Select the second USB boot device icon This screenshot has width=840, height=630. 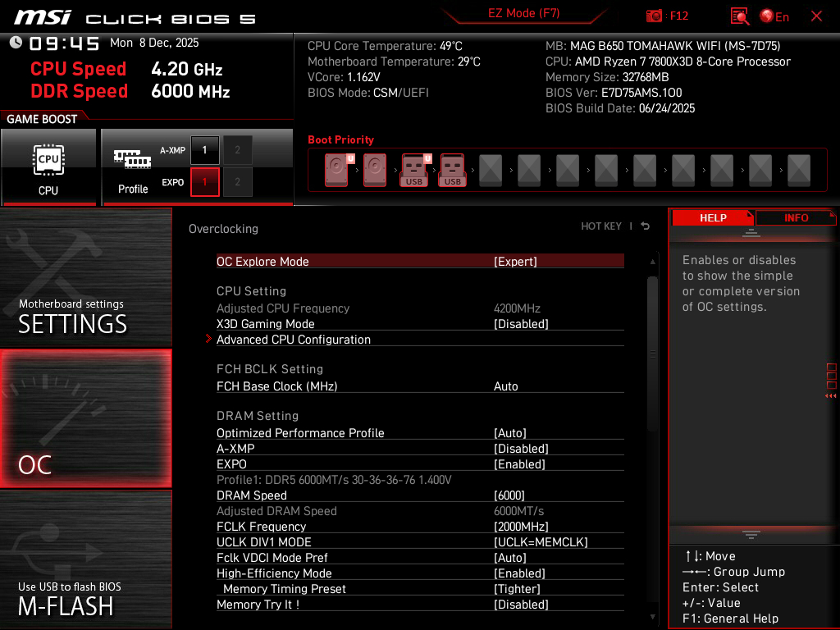(x=453, y=170)
